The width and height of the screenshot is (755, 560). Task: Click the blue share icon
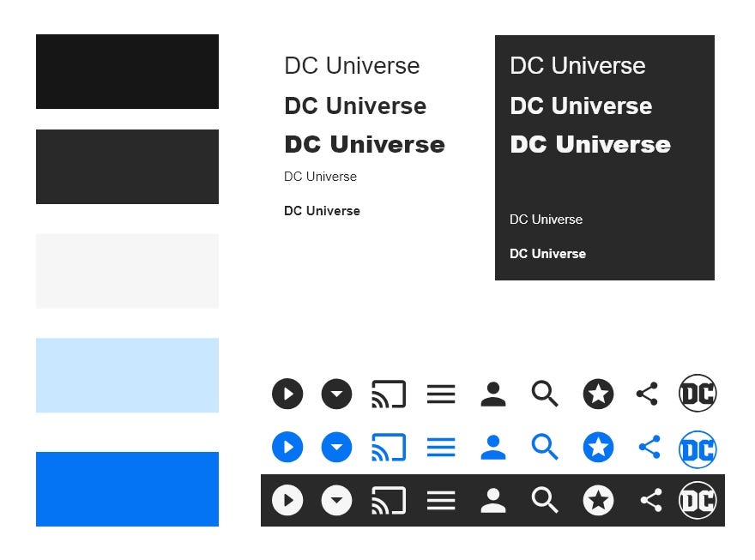(x=649, y=447)
